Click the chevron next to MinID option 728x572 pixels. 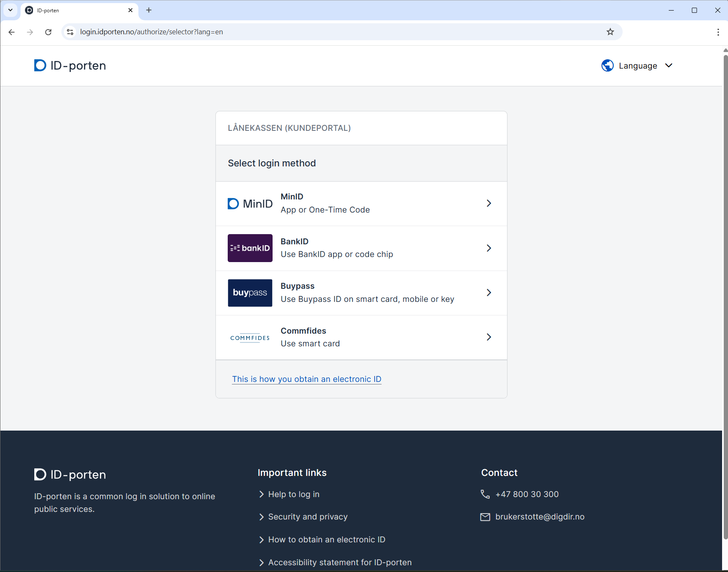click(489, 204)
